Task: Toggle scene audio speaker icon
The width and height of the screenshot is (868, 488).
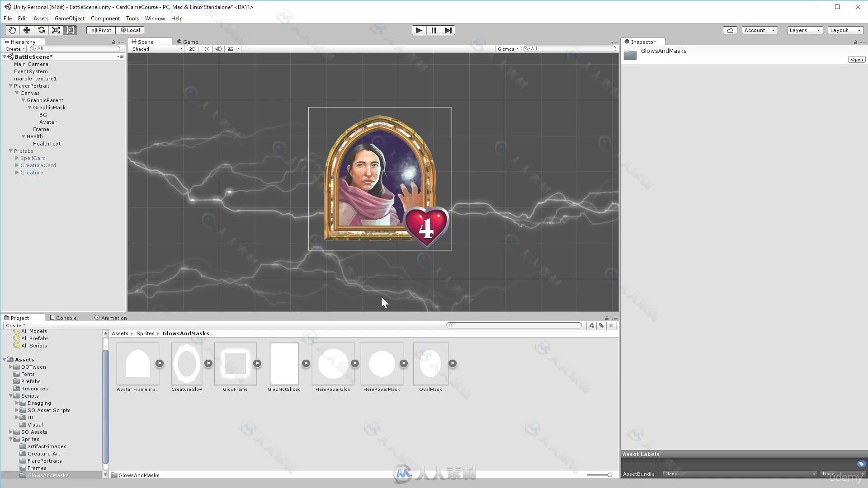Action: [x=218, y=49]
